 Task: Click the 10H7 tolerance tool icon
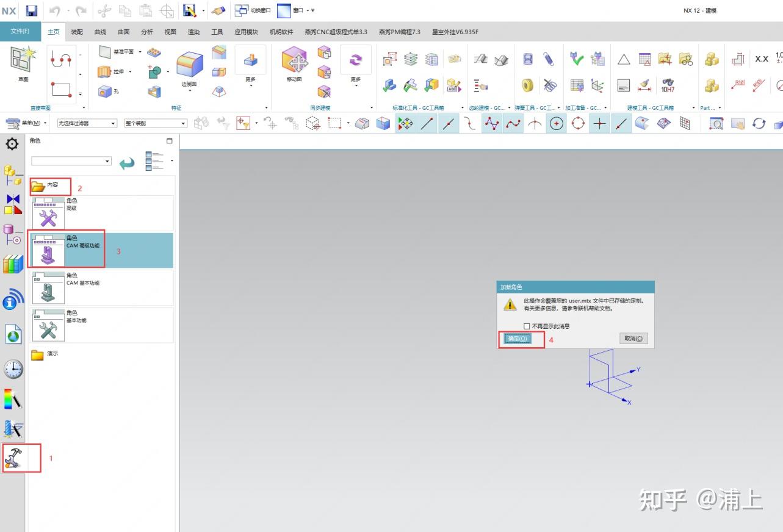(668, 86)
